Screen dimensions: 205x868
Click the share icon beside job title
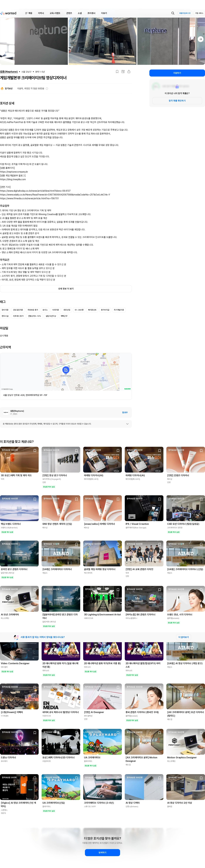pyautogui.click(x=129, y=71)
